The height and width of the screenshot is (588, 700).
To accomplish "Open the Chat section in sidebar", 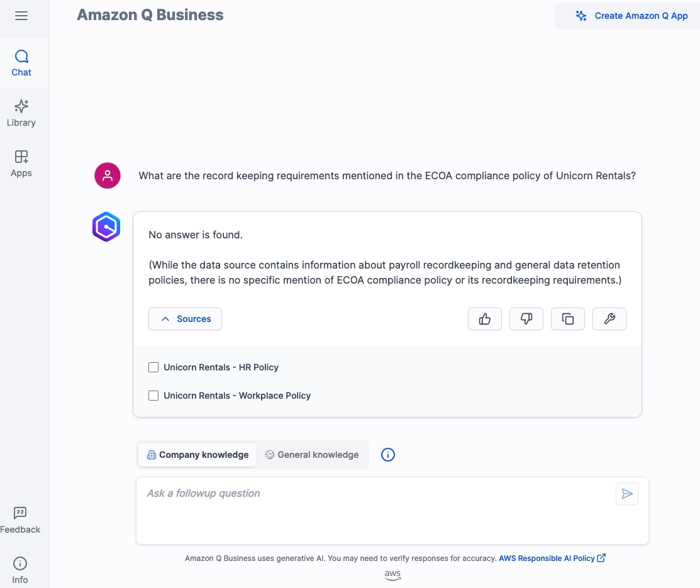I will point(21,63).
